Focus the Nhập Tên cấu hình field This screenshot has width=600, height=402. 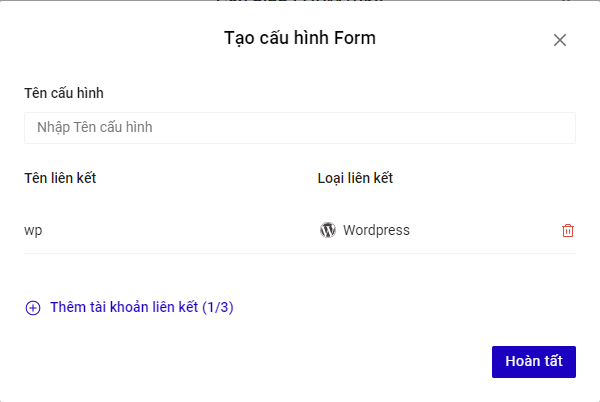point(300,128)
